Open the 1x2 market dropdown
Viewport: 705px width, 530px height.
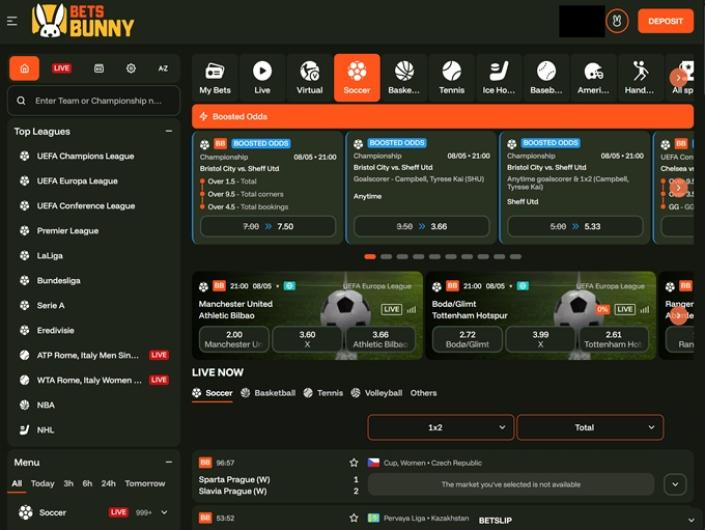[441, 428]
